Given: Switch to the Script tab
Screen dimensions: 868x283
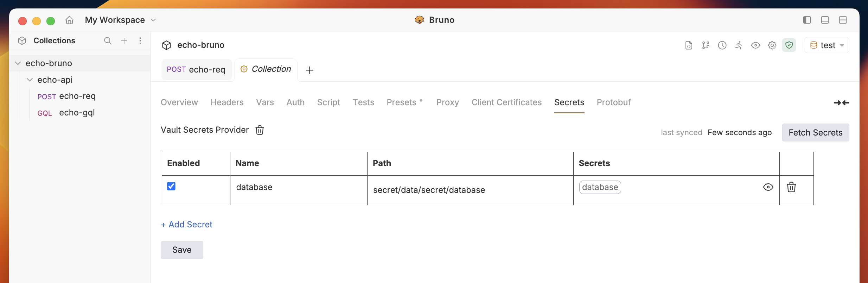Looking at the screenshot, I should (x=328, y=102).
